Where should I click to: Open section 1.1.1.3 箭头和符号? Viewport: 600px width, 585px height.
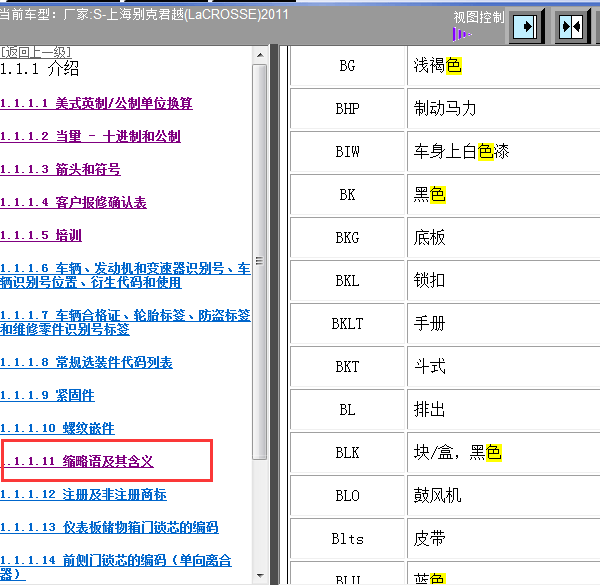point(60,169)
